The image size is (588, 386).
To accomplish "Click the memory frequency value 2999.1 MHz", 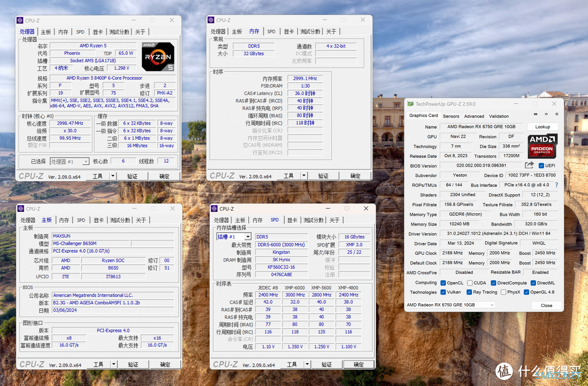I will (305, 78).
